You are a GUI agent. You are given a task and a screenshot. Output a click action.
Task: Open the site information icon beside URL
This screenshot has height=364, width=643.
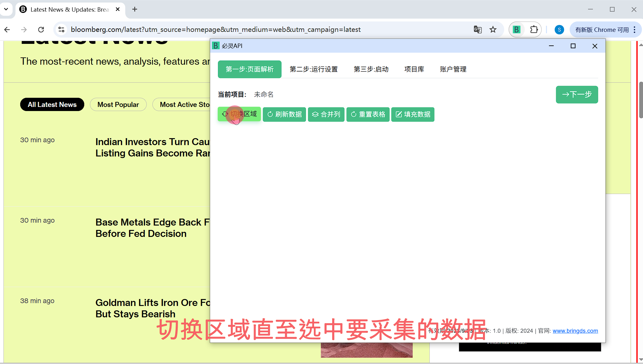(x=61, y=30)
